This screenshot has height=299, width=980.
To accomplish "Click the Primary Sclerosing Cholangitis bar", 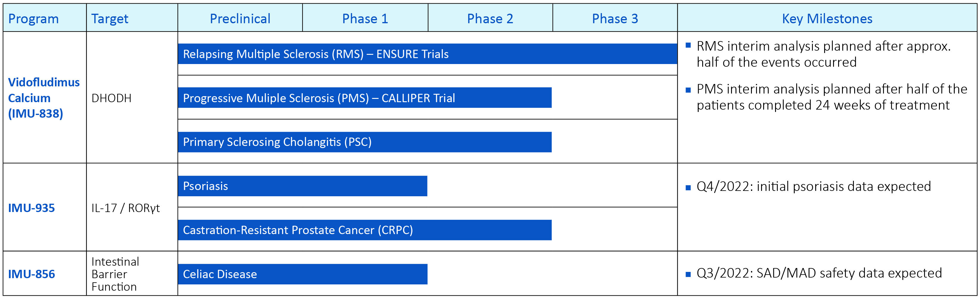I will tap(364, 142).
